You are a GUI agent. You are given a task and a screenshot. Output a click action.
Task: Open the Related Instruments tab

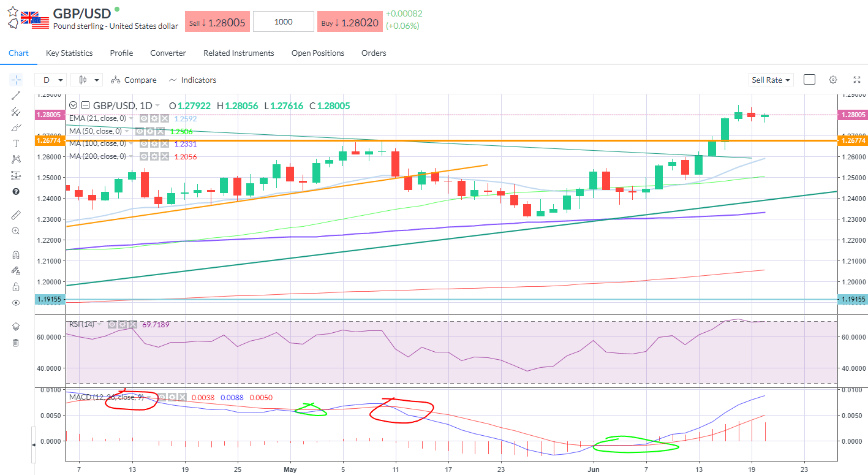(239, 53)
